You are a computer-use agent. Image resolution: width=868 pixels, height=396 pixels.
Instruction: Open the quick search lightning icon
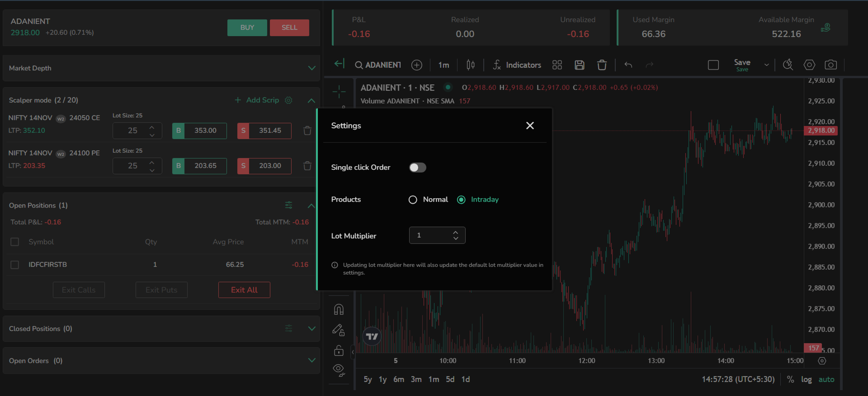(x=788, y=65)
